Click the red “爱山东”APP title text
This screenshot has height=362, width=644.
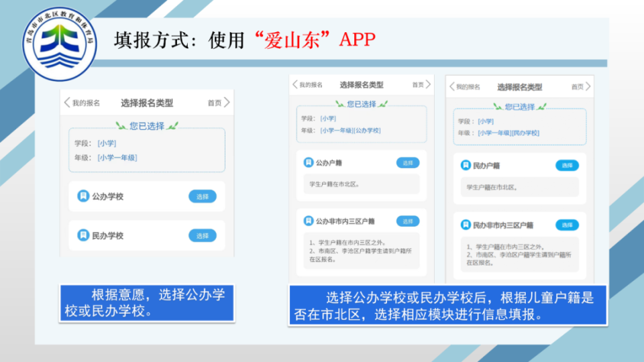315,40
